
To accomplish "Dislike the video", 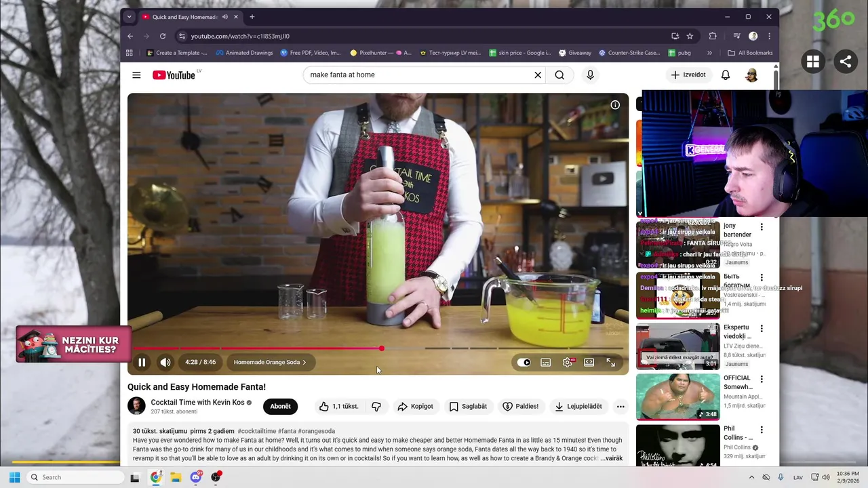I will coord(376,407).
